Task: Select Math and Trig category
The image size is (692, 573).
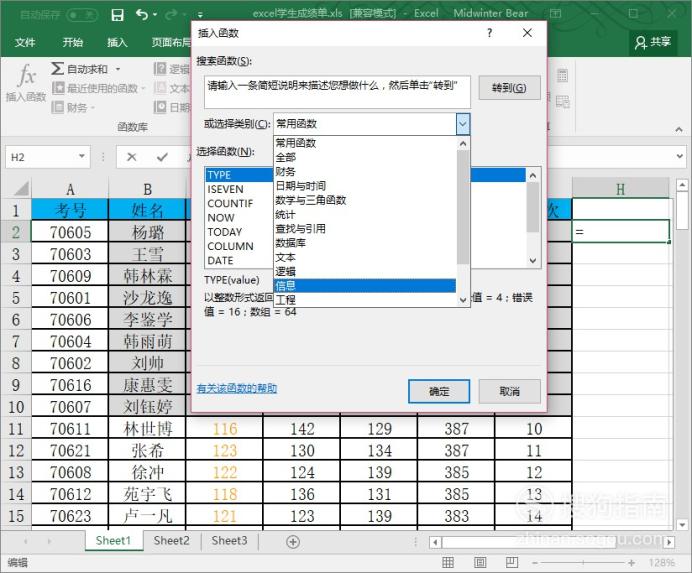Action: click(365, 200)
